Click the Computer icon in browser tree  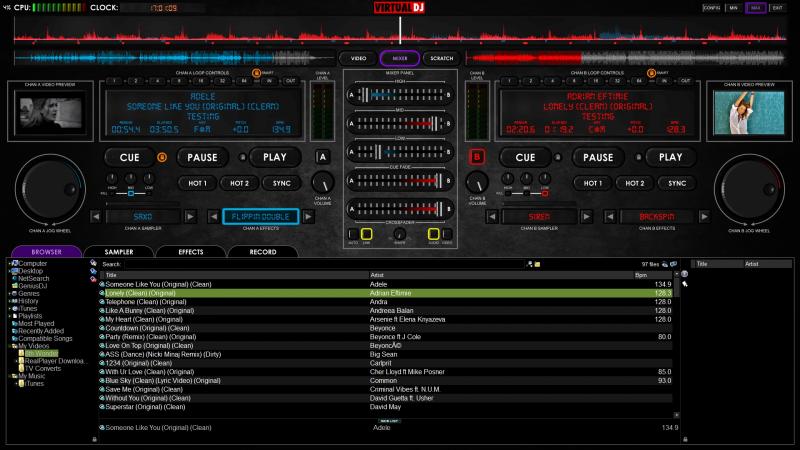click(x=15, y=263)
